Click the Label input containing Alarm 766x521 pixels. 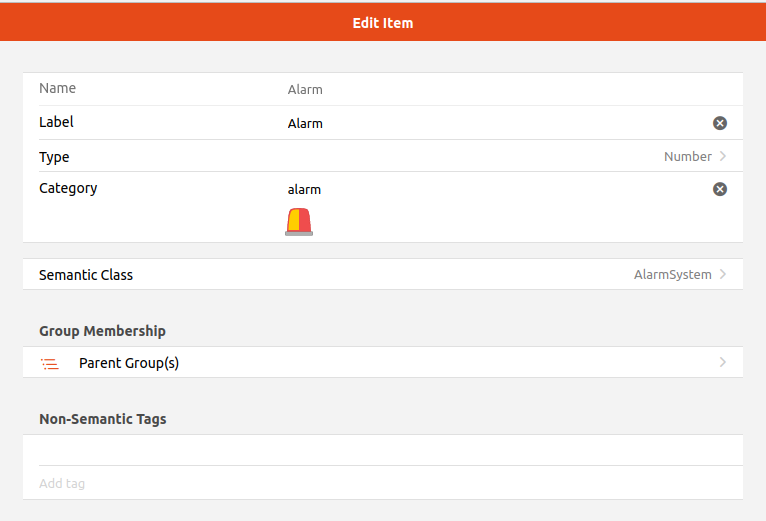click(x=497, y=123)
